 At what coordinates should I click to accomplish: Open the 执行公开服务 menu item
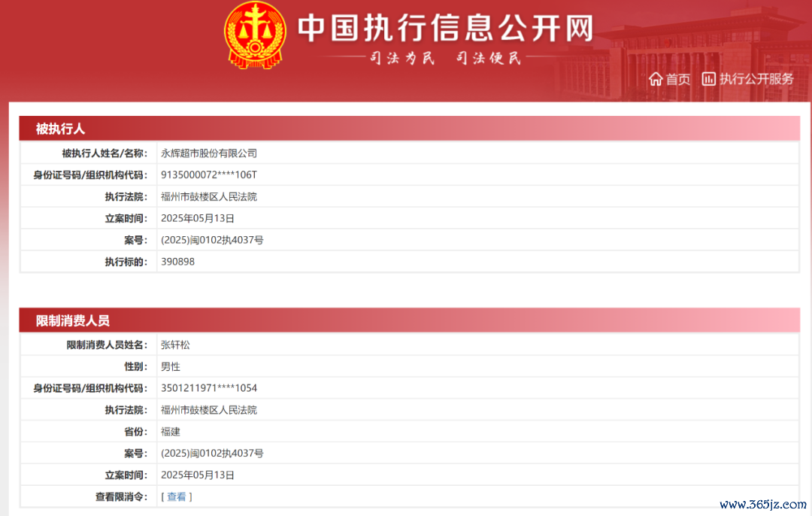(x=756, y=79)
